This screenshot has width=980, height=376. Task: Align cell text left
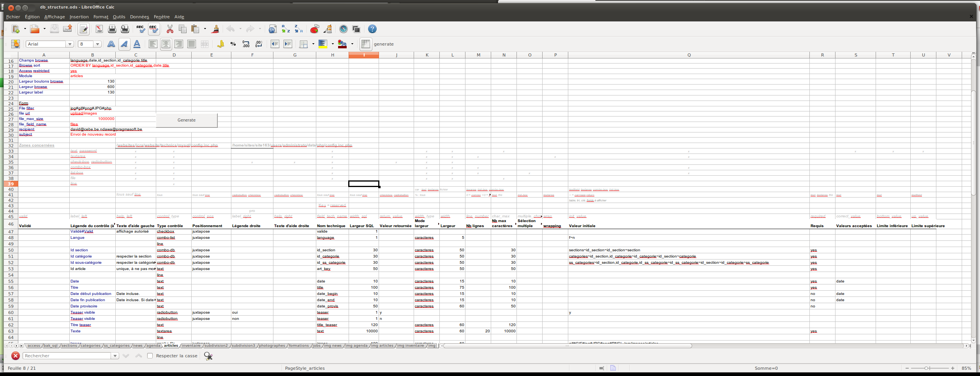[x=153, y=44]
